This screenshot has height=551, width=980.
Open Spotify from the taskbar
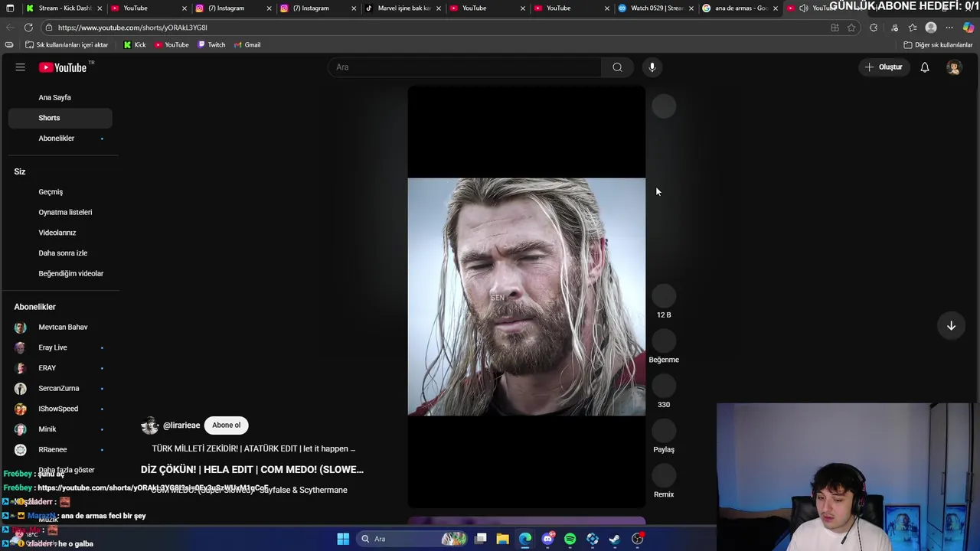click(570, 539)
